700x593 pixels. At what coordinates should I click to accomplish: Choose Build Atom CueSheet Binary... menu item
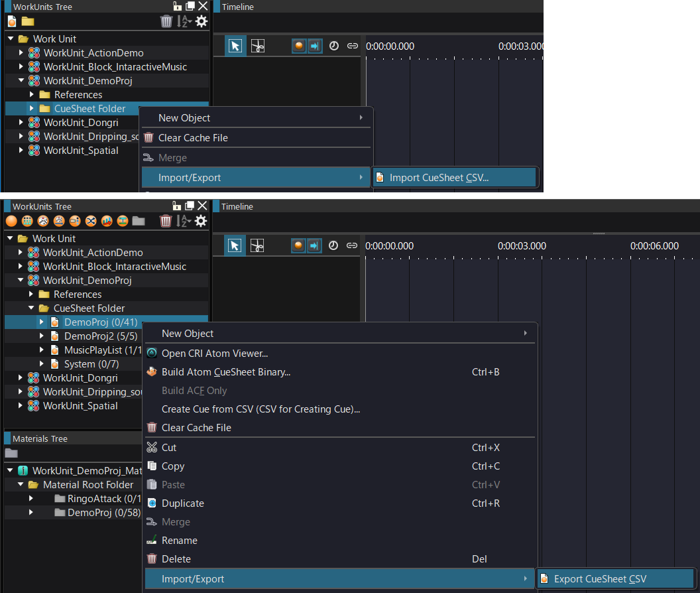click(340, 372)
